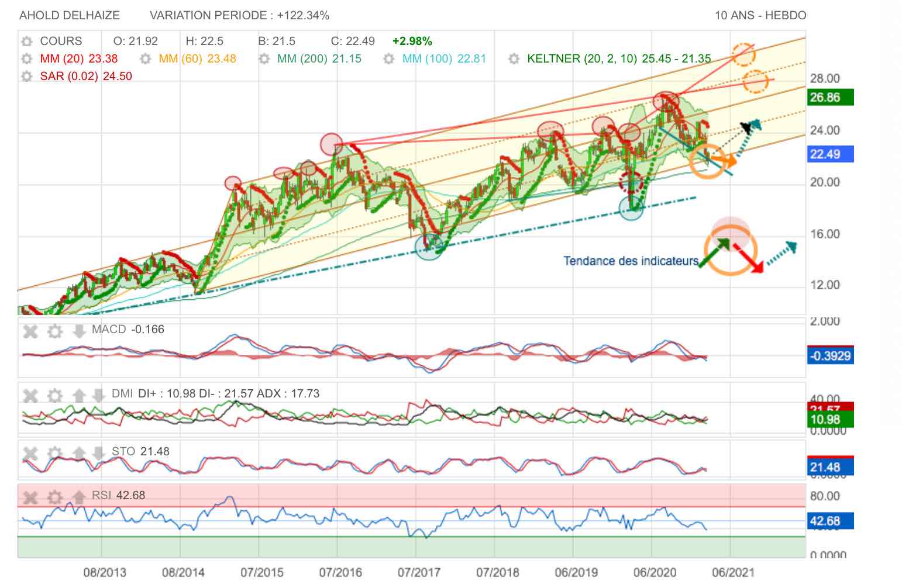The height and width of the screenshot is (588, 902).
Task: Click VARIATION PERIODE +122.34% text
Action: [x=239, y=16]
